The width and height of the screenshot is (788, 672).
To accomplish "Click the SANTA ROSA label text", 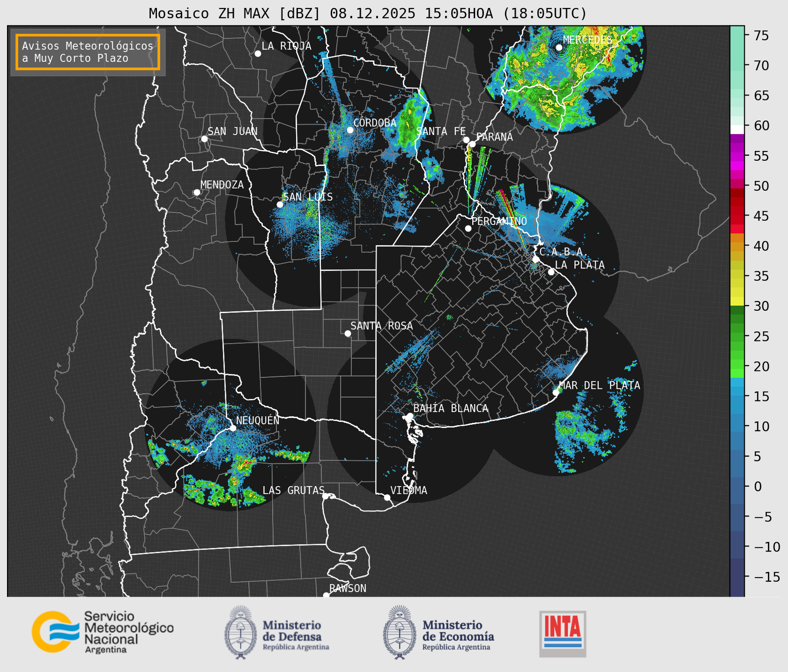I will click(x=382, y=326).
